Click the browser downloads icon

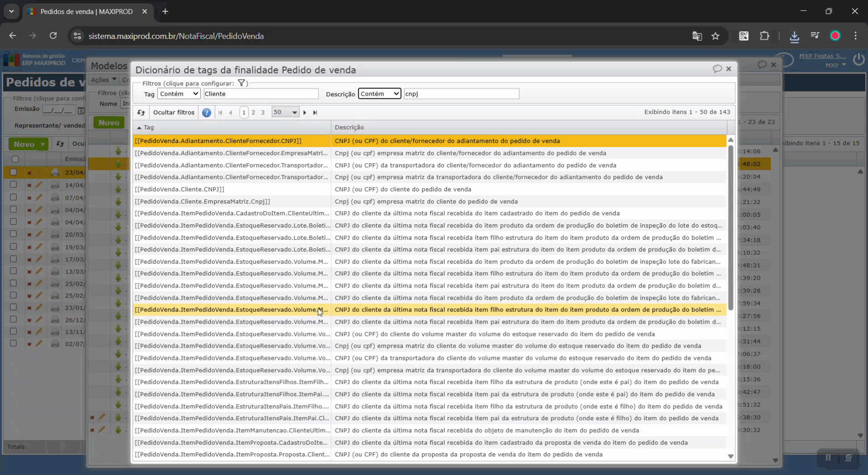pos(794,36)
